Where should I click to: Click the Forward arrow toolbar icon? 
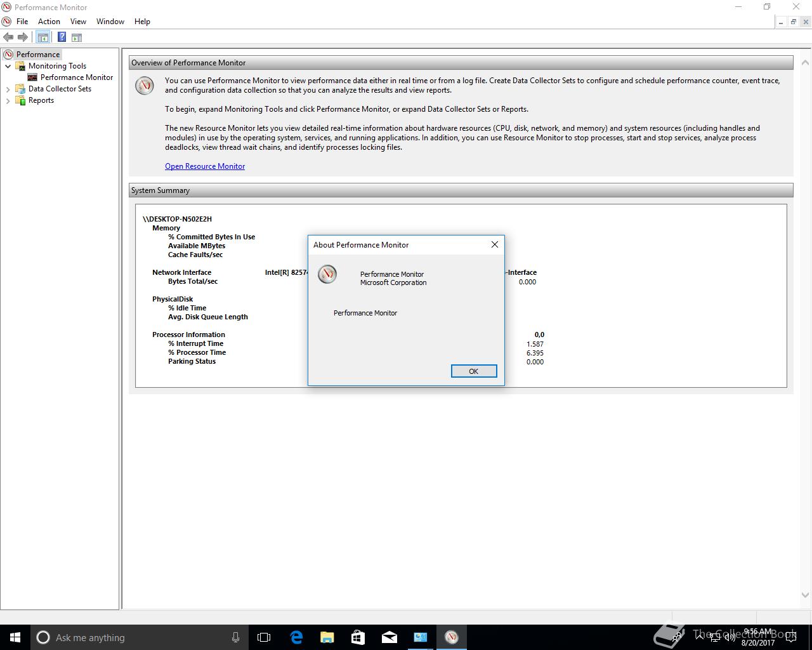pyautogui.click(x=23, y=37)
